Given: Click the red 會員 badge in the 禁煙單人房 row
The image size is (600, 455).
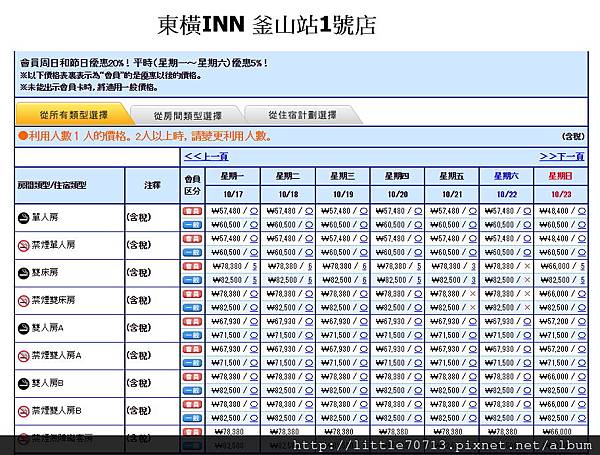Looking at the screenshot, I should (192, 238).
